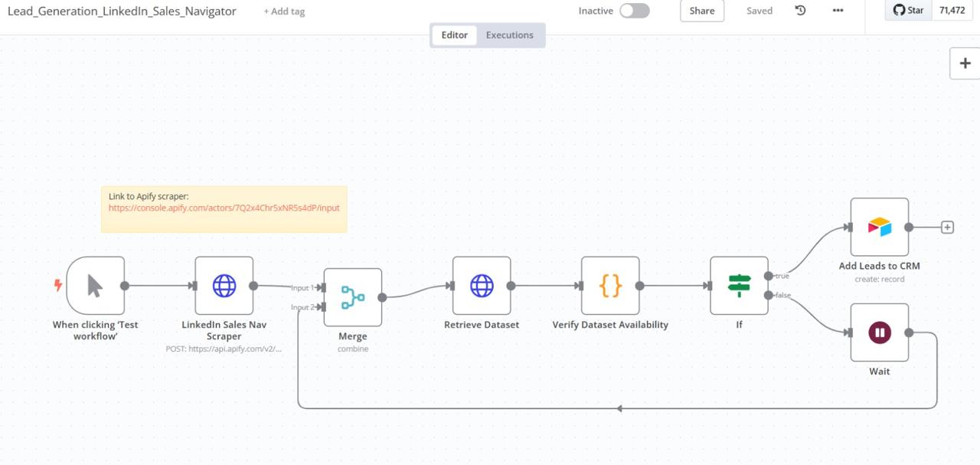Click the POST api.apify.com subtitle text
The image size is (980, 465).
(x=224, y=349)
